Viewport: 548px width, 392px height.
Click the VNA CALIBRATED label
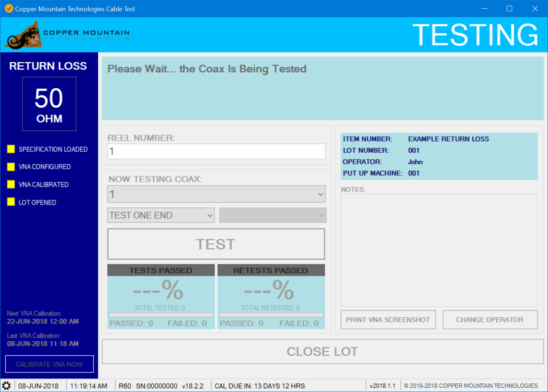pos(44,184)
